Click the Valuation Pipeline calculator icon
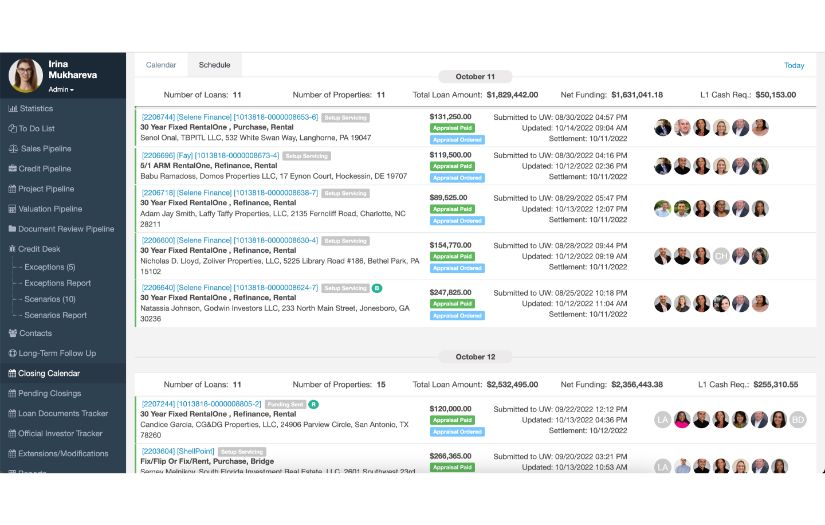Viewport: 825px width, 525px height. tap(12, 209)
